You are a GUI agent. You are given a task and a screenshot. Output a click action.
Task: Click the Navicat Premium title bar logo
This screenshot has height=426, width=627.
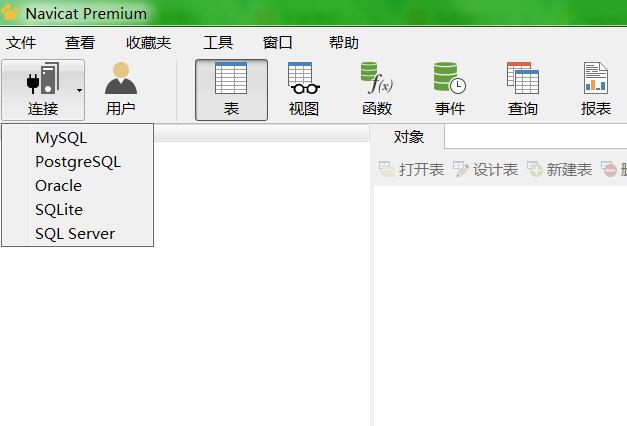click(x=11, y=13)
